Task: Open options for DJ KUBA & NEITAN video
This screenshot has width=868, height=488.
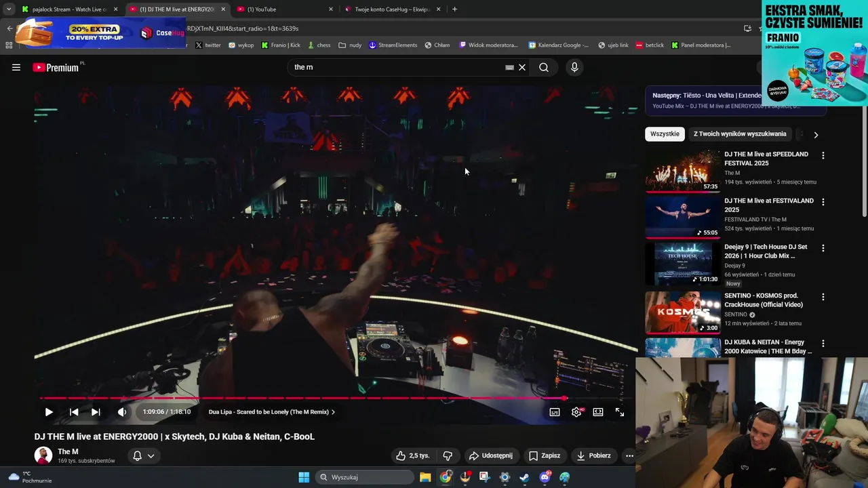Action: point(823,344)
